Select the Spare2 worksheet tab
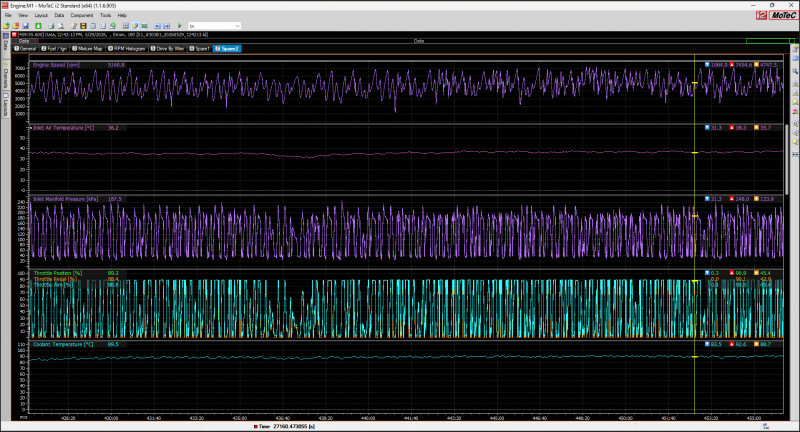800x432 pixels. click(x=227, y=48)
